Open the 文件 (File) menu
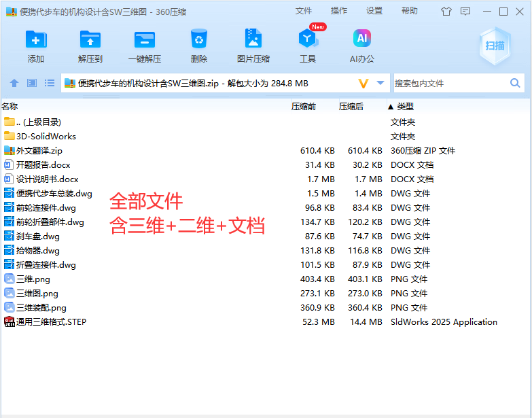 tap(303, 11)
